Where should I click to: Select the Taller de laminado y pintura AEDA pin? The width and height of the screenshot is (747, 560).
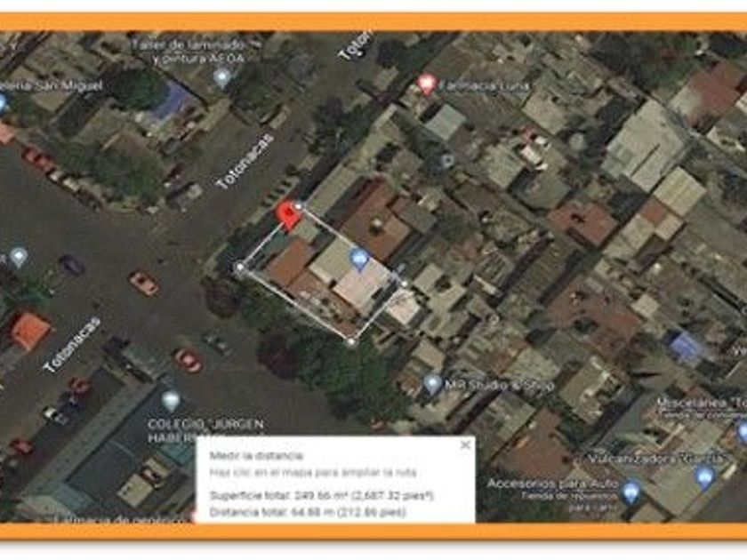[x=222, y=77]
